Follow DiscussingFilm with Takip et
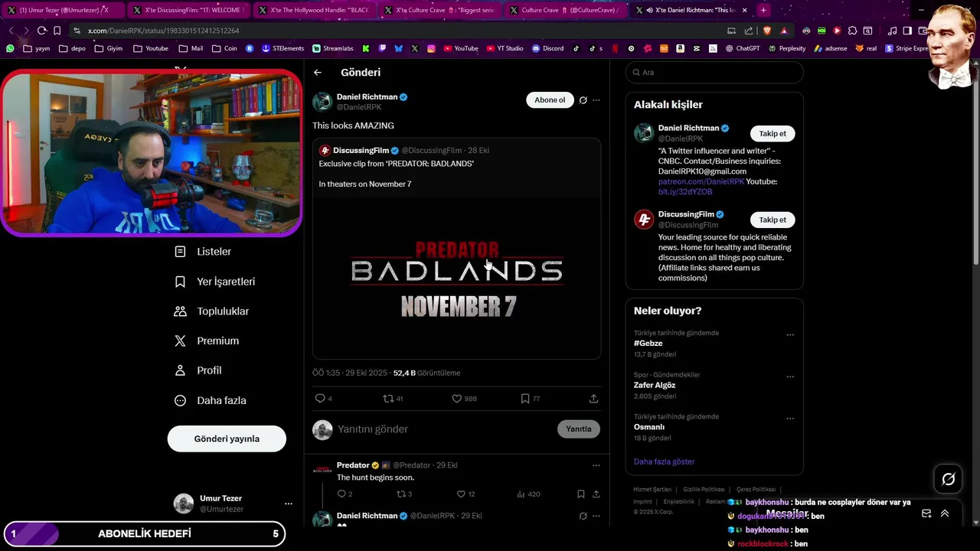The image size is (980, 551). point(773,220)
